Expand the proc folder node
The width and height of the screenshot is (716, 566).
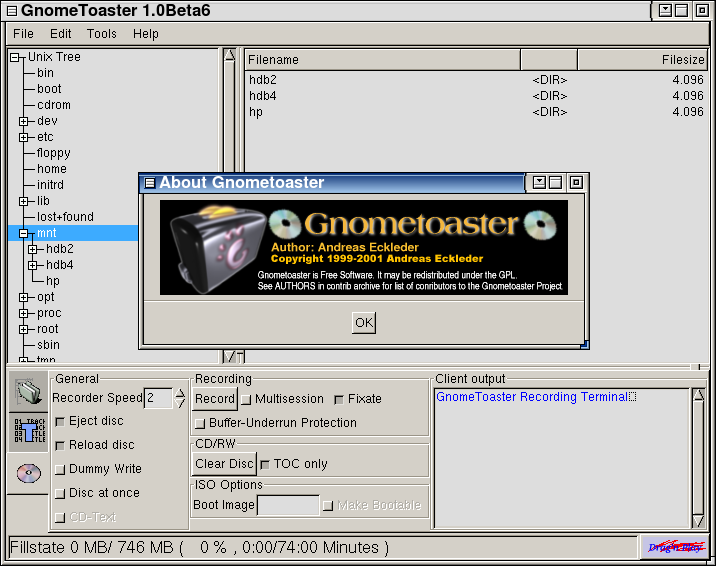point(24,314)
